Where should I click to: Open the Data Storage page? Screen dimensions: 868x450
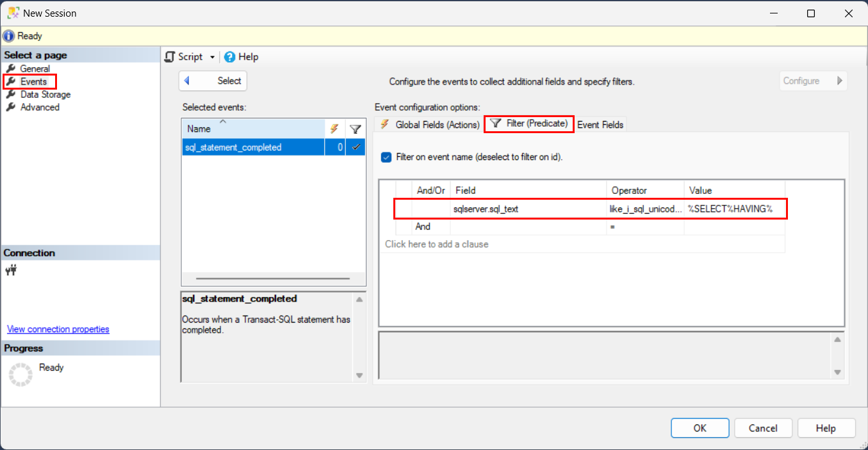43,94
